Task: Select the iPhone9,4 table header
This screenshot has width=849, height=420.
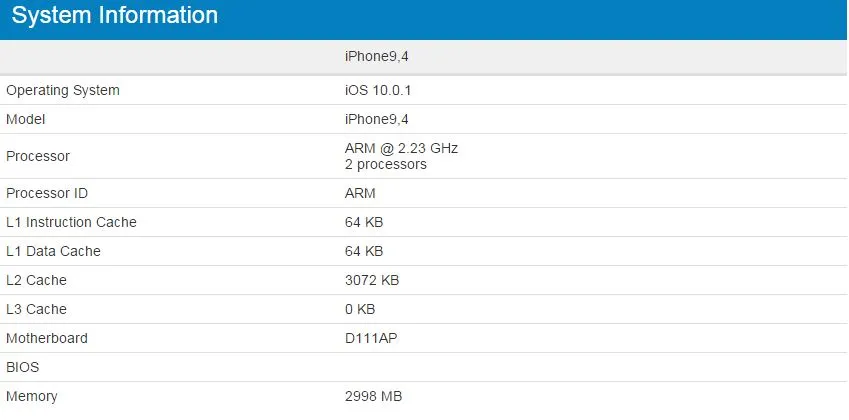Action: [376, 56]
